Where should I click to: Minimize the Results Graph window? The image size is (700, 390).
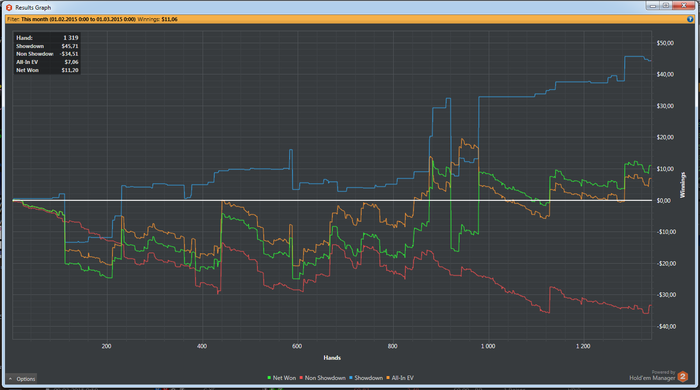[x=652, y=6]
